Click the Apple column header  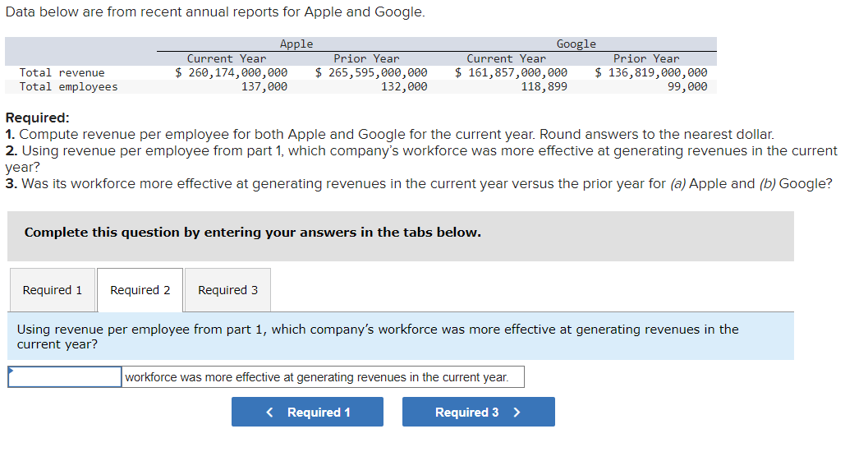[296, 44]
